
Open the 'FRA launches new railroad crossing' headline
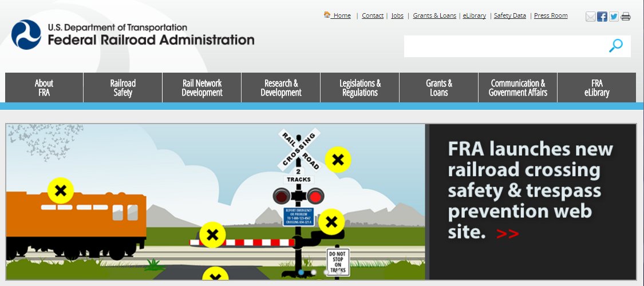530,190
